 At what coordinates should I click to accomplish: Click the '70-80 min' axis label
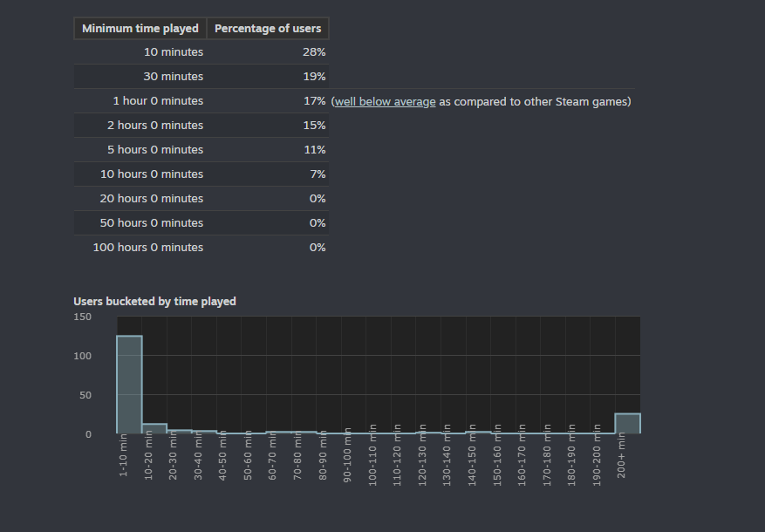point(297,455)
